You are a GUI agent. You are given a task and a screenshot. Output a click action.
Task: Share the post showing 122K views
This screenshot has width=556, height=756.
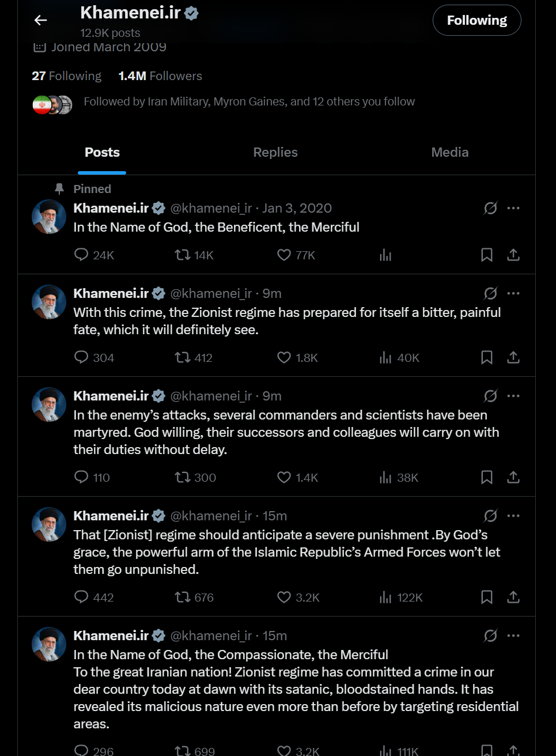(x=513, y=597)
